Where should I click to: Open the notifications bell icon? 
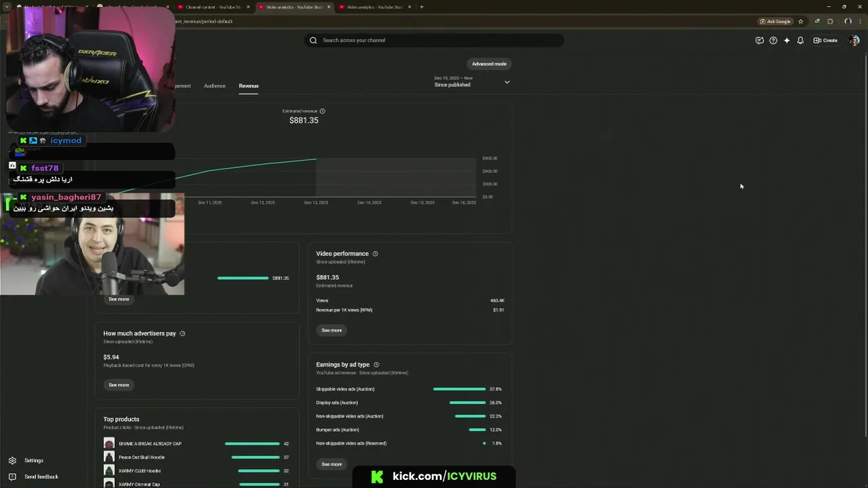tap(800, 40)
